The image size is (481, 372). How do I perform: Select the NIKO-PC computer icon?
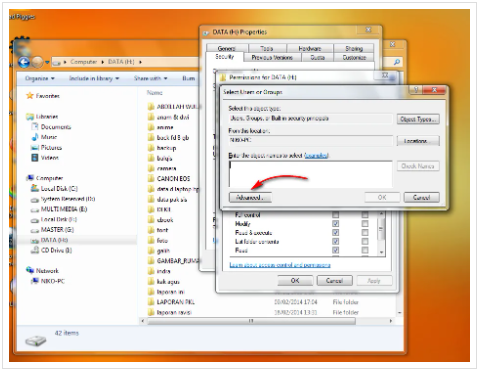(35, 281)
